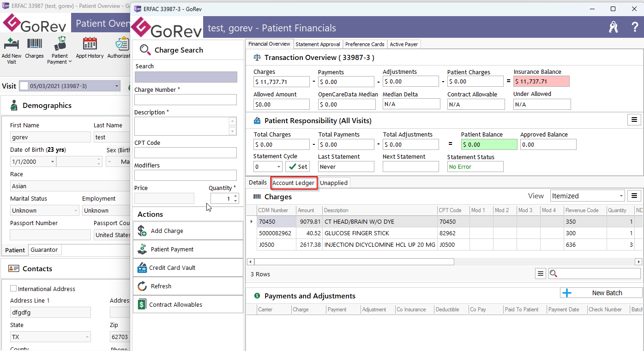Image resolution: width=644 pixels, height=351 pixels.
Task: Open Date of Birth date picker dropdown
Action: click(52, 161)
